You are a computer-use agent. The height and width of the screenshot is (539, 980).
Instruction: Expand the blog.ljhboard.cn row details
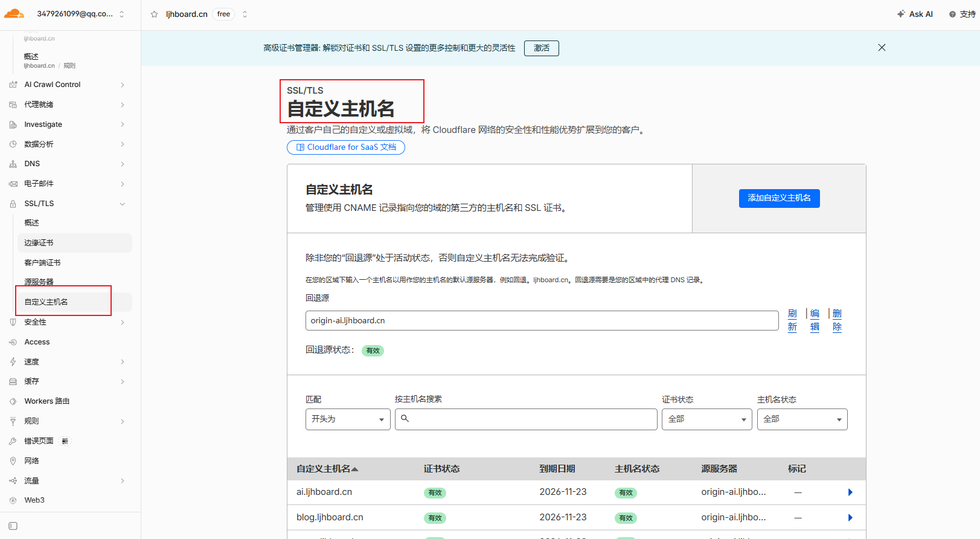tap(850, 518)
